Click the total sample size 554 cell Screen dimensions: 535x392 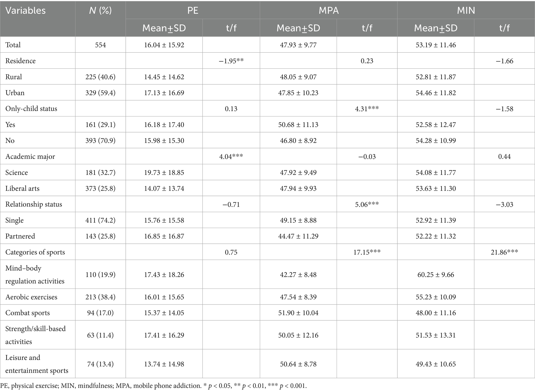pyautogui.click(x=100, y=45)
